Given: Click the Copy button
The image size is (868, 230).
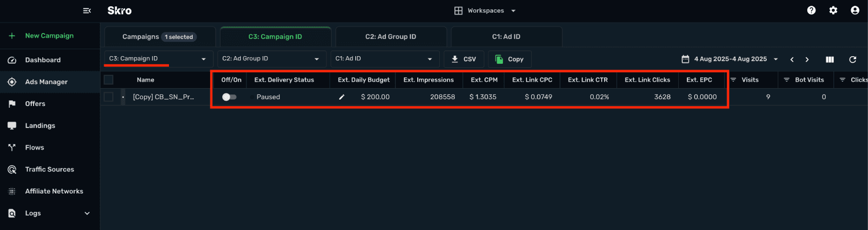Looking at the screenshot, I should (510, 59).
